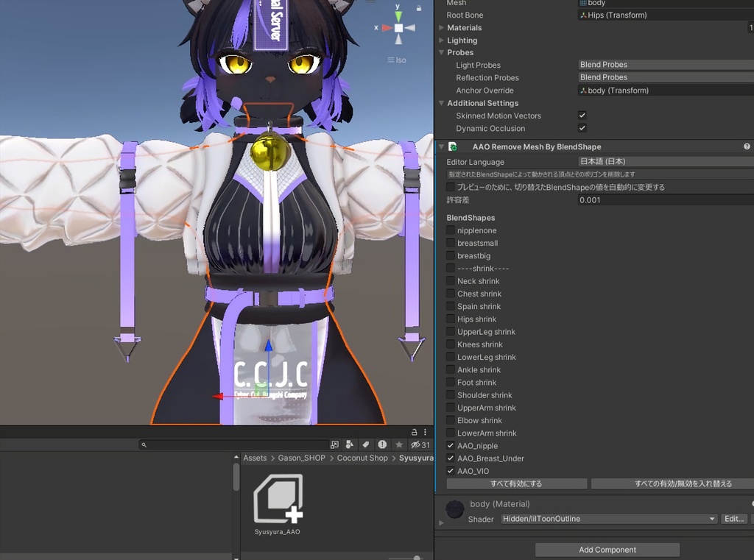This screenshot has width=754, height=560.
Task: Click the red X-axis move handle arrow
Action: [x=218, y=397]
